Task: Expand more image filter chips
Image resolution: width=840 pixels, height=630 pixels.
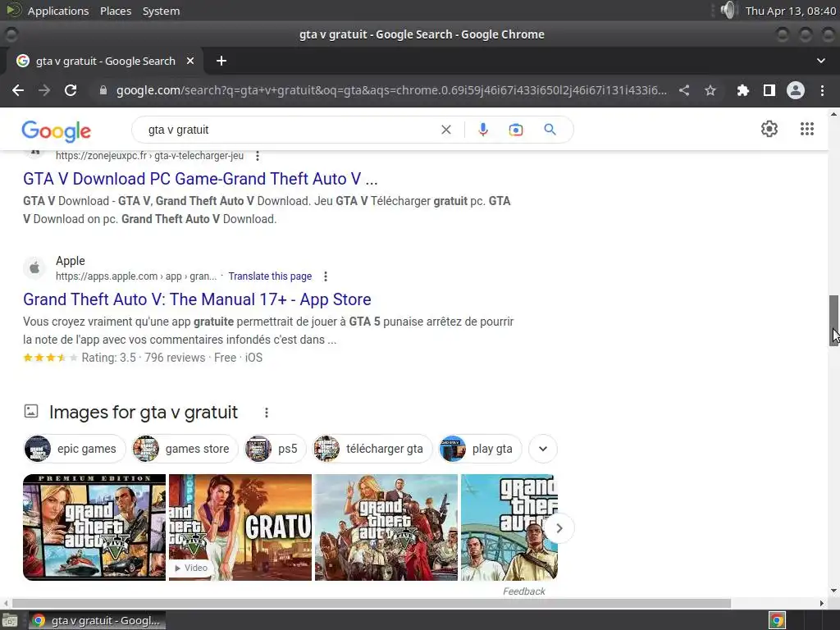Action: [x=543, y=449]
